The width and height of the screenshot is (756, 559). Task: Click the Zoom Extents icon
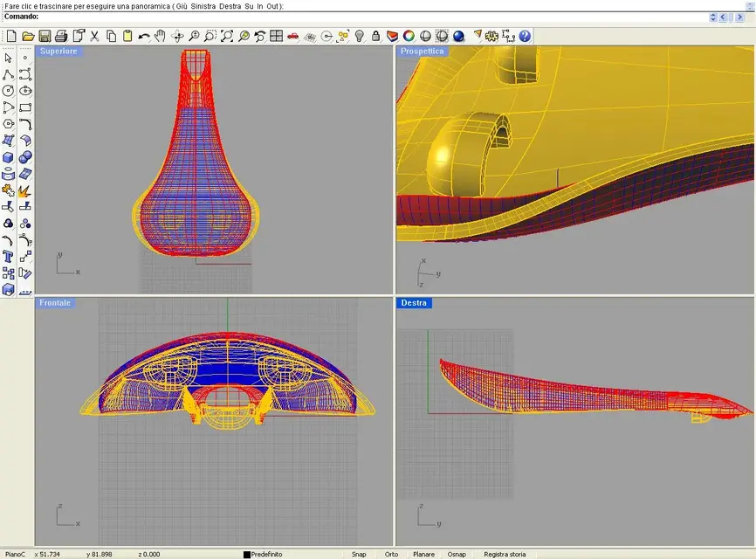227,36
